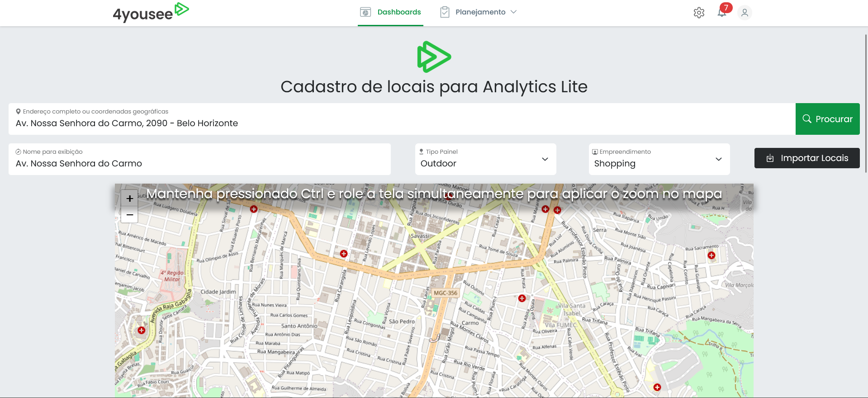This screenshot has width=868, height=398.
Task: Open the user profile avatar
Action: 745,13
